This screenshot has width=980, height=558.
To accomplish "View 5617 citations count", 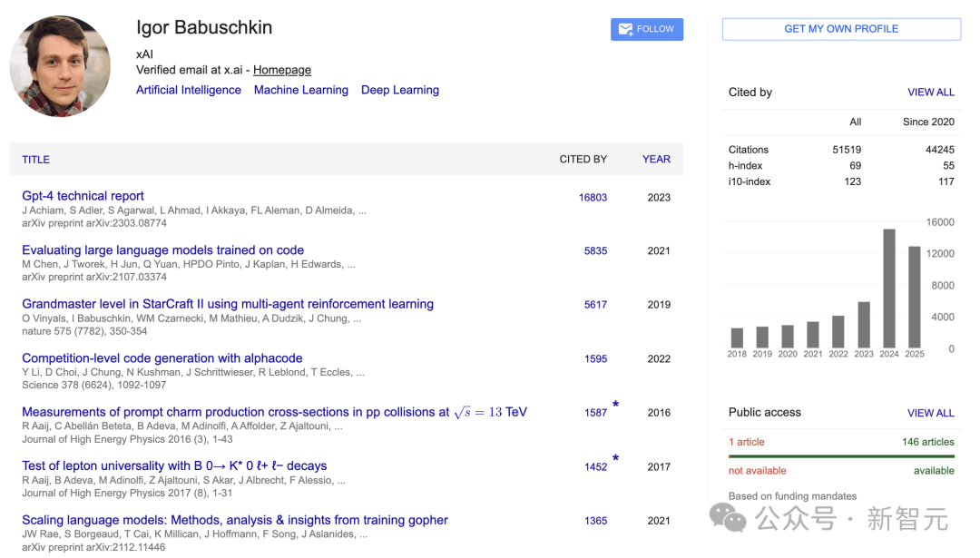I will (x=595, y=304).
